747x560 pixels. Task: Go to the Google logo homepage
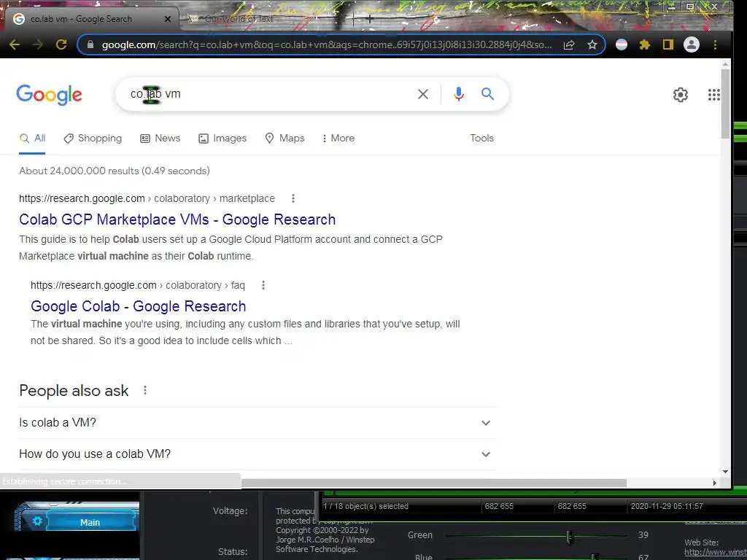[49, 95]
